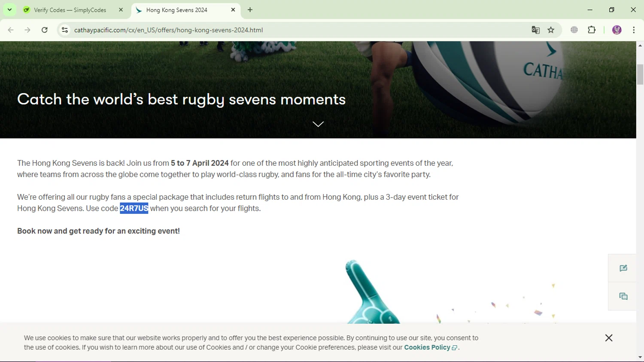Open the tab search dropdown arrow
Image resolution: width=644 pixels, height=362 pixels.
click(9, 9)
